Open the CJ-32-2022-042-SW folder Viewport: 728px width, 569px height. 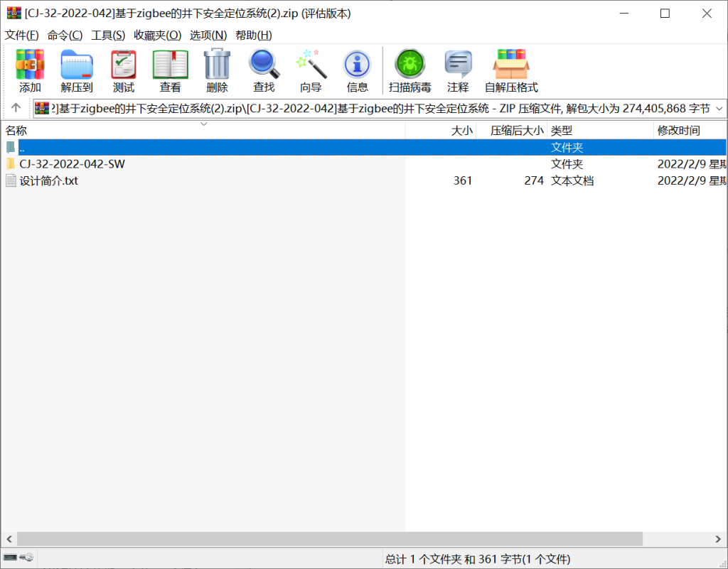71,163
